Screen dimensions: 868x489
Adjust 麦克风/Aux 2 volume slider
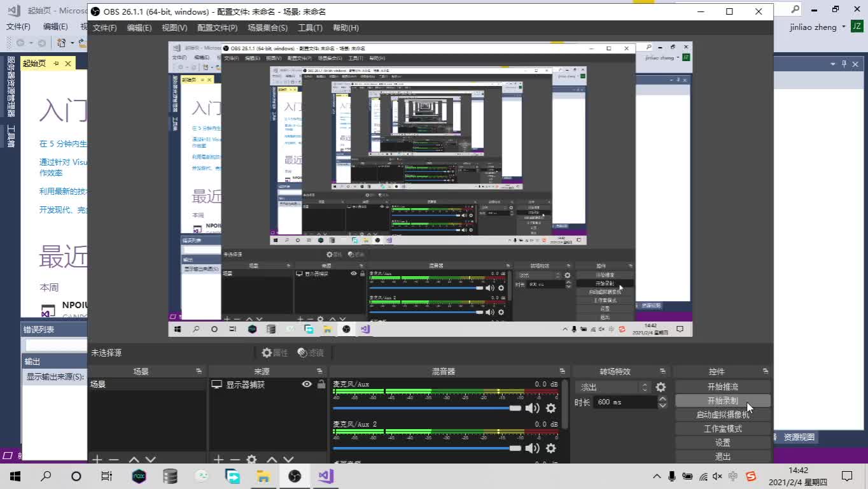(x=427, y=448)
